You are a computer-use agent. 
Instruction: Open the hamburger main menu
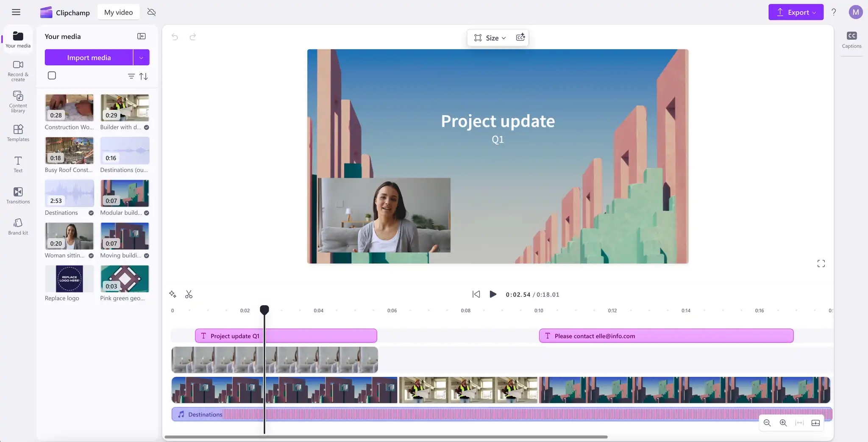[x=16, y=12]
